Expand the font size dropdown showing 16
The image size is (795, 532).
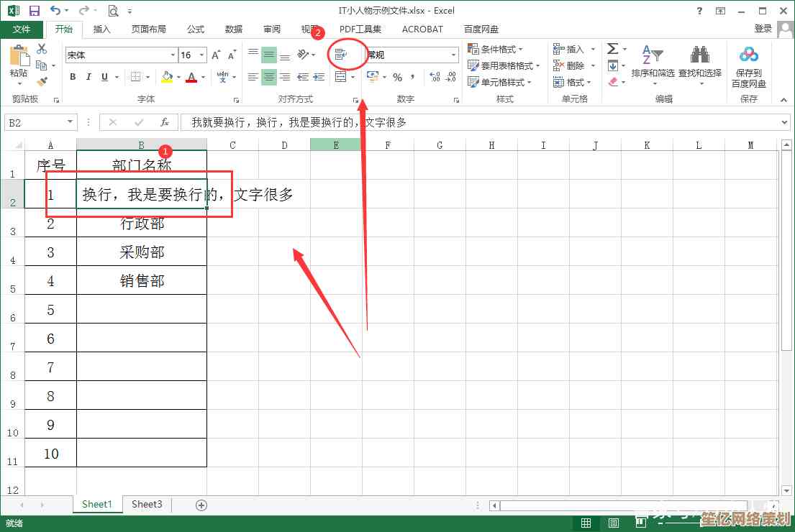pos(202,55)
